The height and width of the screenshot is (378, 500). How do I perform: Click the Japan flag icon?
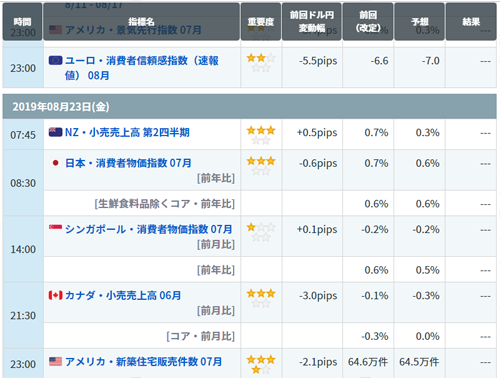point(55,163)
